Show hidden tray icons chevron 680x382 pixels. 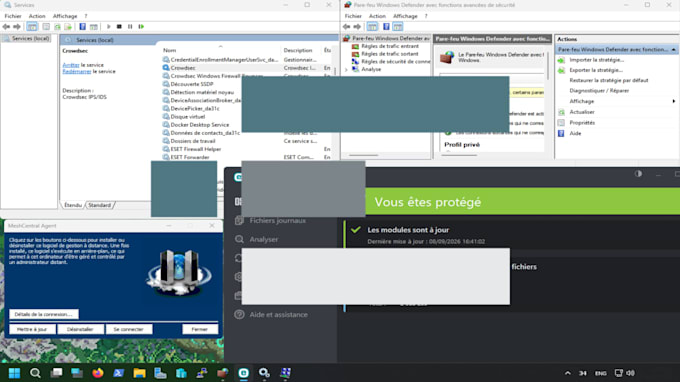tap(568, 373)
